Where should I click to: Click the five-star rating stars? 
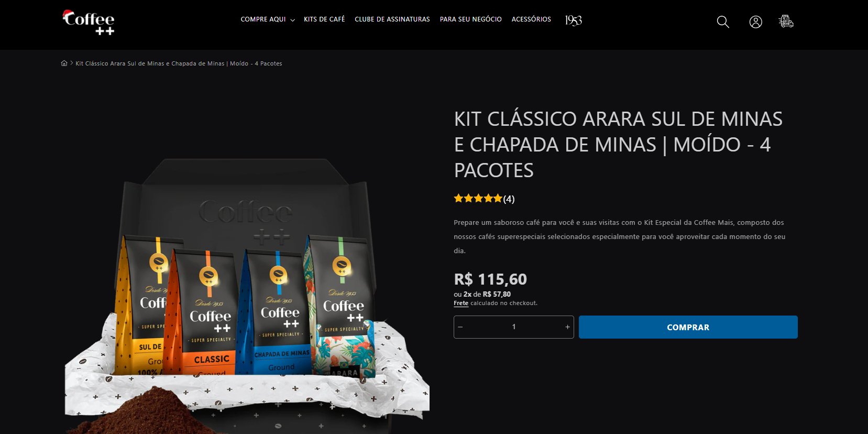tap(478, 198)
